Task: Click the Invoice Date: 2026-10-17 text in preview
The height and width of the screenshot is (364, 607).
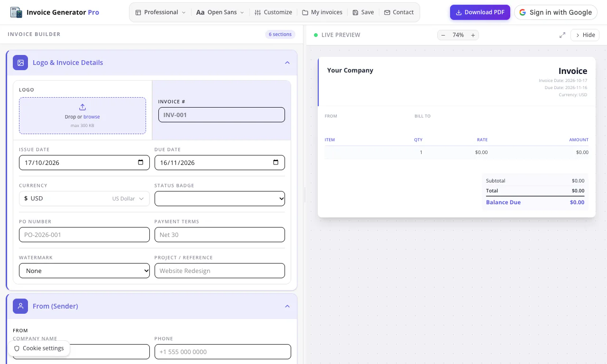Action: coord(563,81)
